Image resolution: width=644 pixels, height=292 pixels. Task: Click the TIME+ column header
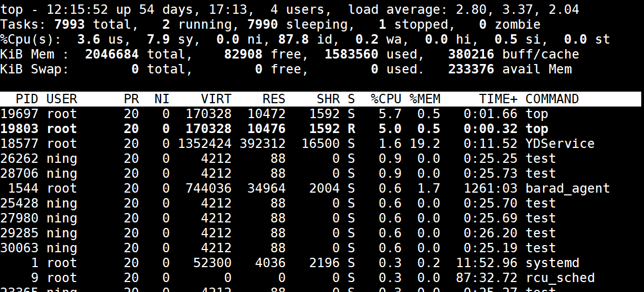tap(498, 99)
